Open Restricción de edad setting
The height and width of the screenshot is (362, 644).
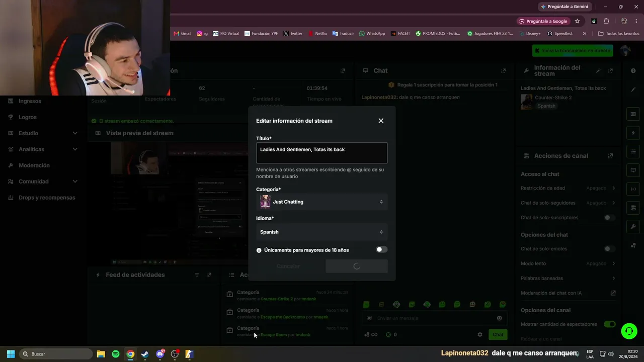pyautogui.click(x=568, y=188)
